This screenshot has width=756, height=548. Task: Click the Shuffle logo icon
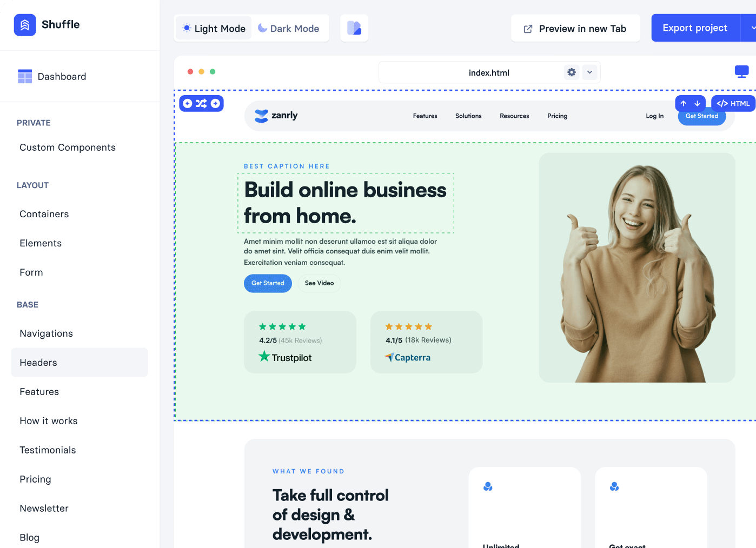[x=25, y=25]
